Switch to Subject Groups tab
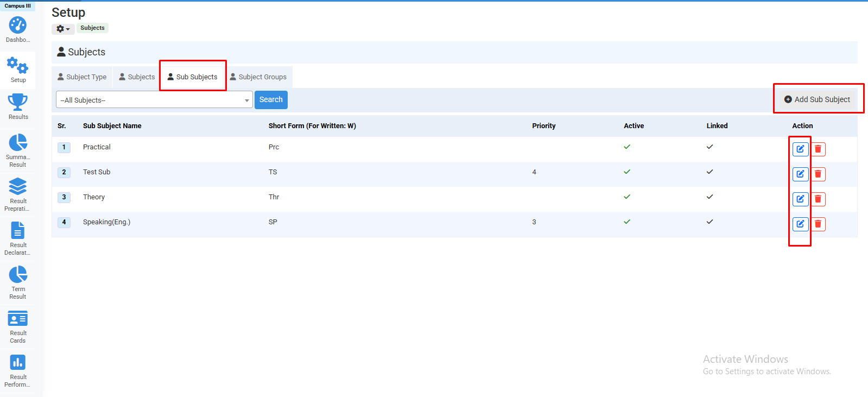The width and height of the screenshot is (868, 397). tap(258, 77)
